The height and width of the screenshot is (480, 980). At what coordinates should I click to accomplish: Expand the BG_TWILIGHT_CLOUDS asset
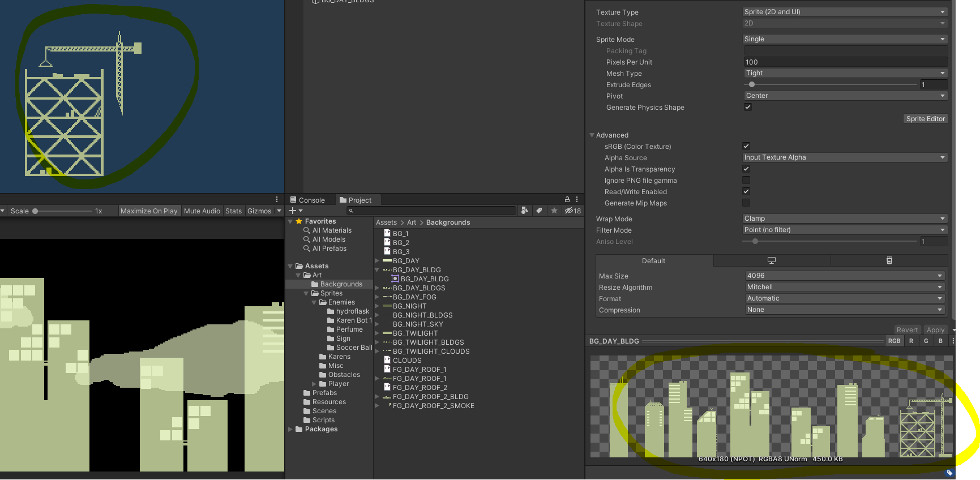pos(377,352)
